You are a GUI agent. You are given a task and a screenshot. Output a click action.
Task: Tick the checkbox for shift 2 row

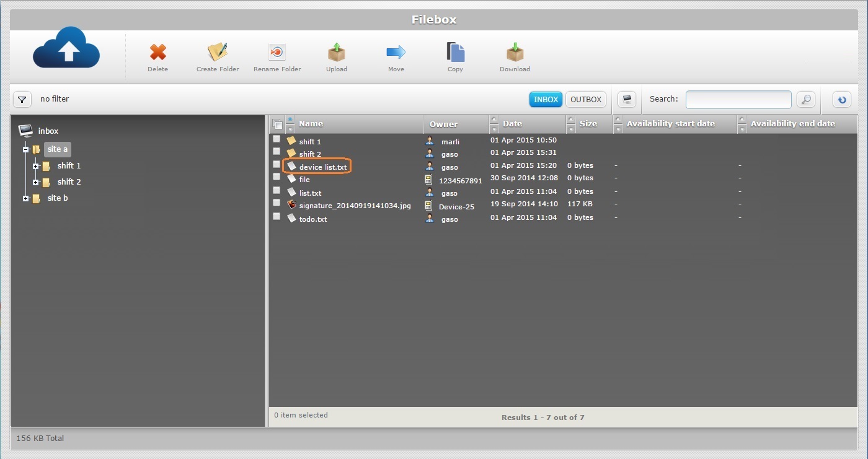point(277,151)
